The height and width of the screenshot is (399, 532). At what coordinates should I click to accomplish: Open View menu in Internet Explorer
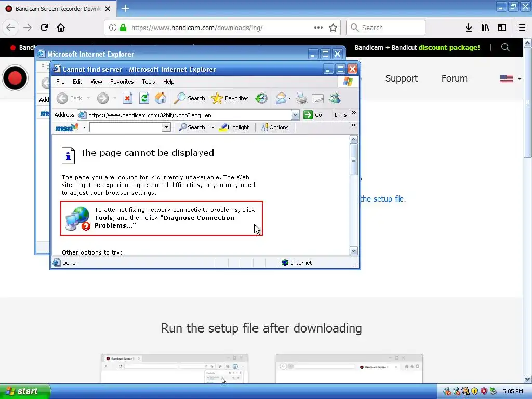click(x=96, y=82)
